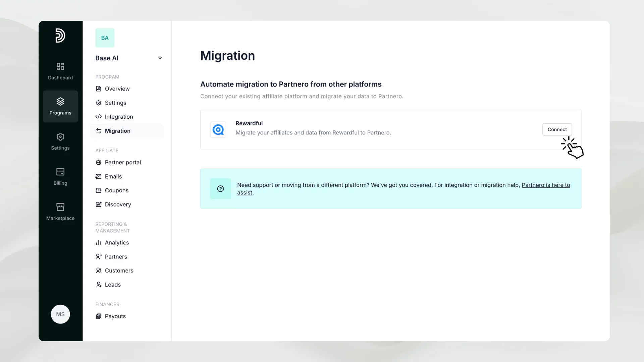Click the BA program badge
644x362 pixels.
pos(105,38)
